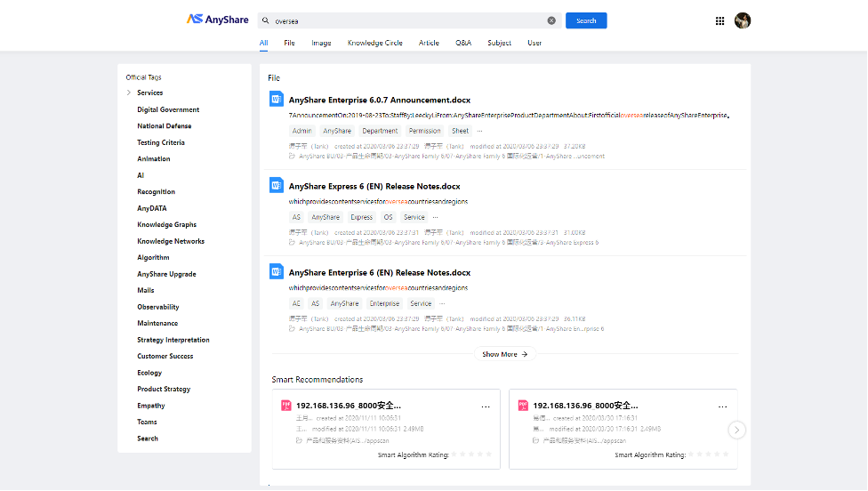Select National Defense official tag
Screen dimensions: 868x491
[x=165, y=126]
